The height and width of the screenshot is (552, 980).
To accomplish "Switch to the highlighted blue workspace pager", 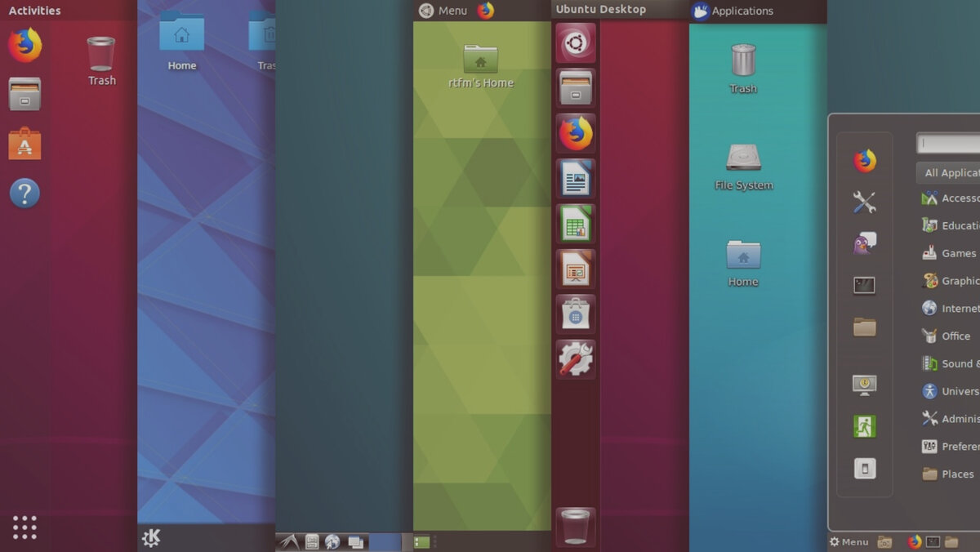I will point(385,541).
